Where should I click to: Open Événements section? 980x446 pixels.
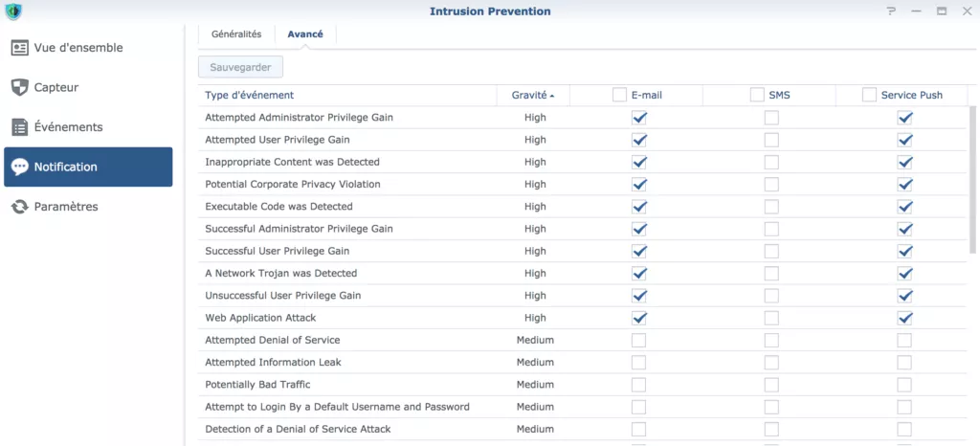(88, 126)
